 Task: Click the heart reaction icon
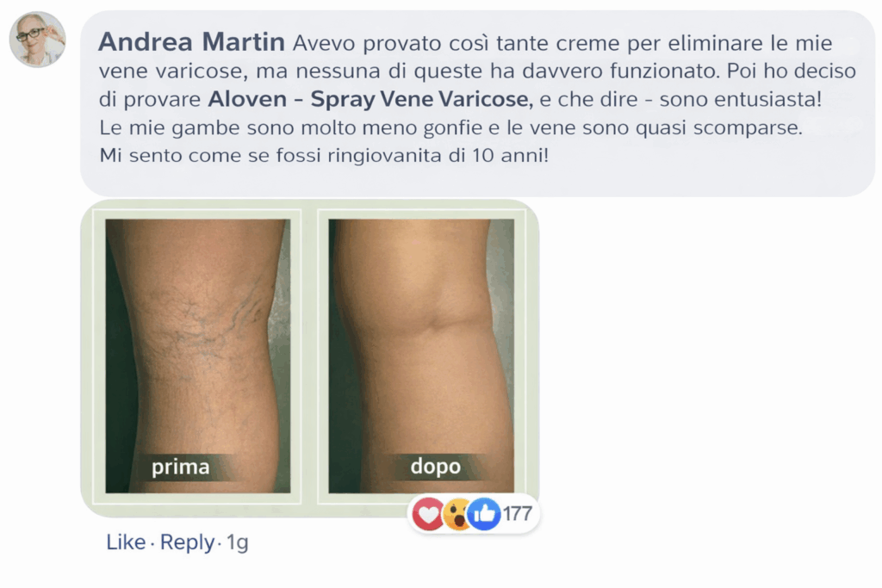pos(428,514)
